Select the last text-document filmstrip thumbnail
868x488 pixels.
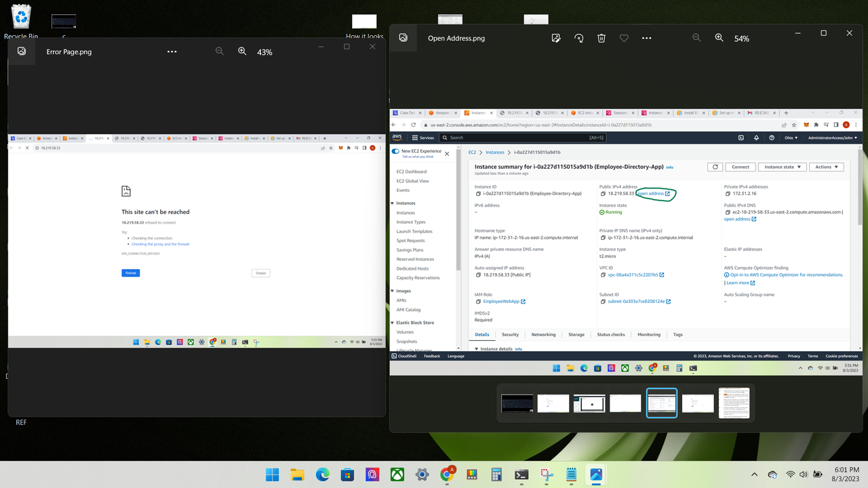(734, 403)
